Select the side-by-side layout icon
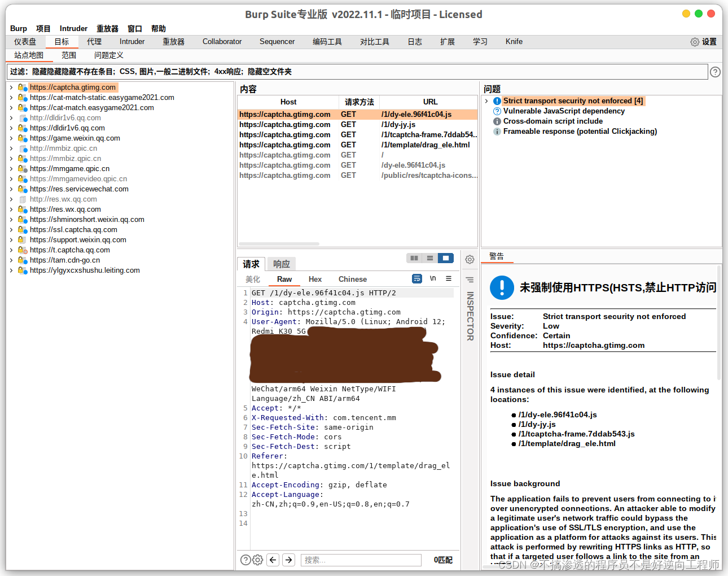This screenshot has width=728, height=576. (414, 258)
